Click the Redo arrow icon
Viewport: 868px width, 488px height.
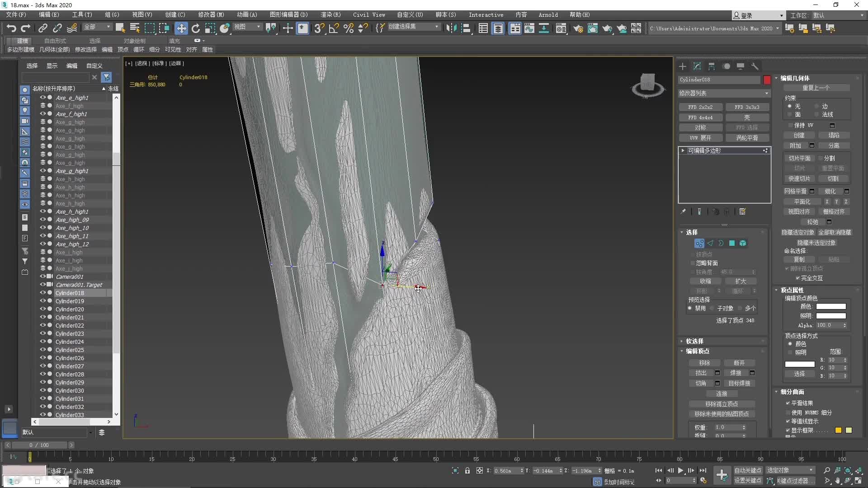[x=26, y=28]
